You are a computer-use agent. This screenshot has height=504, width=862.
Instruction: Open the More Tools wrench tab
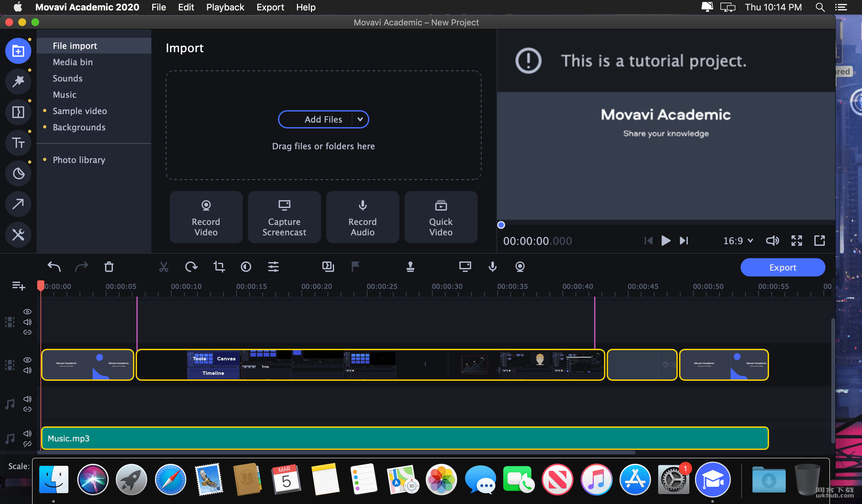pyautogui.click(x=18, y=234)
